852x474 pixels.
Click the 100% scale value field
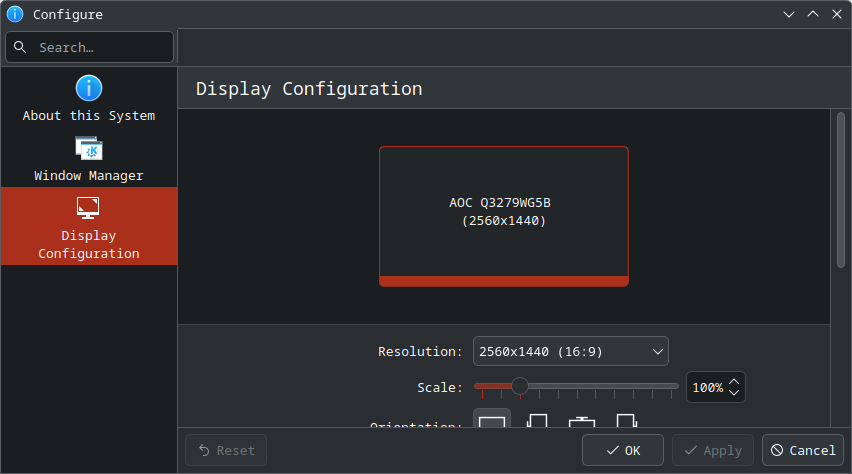(707, 388)
